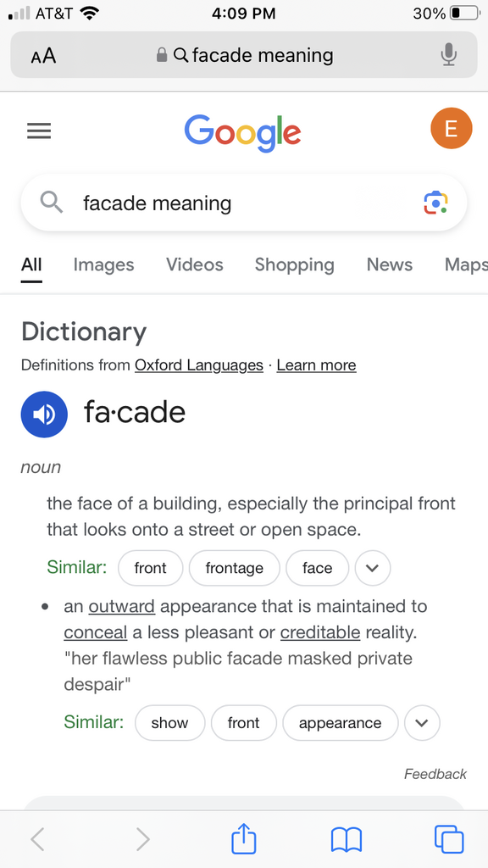Viewport: 488px width, 868px height.
Task: Tap the microphone icon in address bar
Action: (x=449, y=55)
